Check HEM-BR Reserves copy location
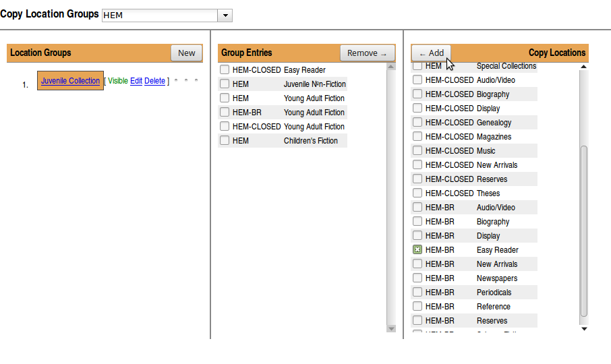This screenshot has height=364, width=611. click(417, 320)
